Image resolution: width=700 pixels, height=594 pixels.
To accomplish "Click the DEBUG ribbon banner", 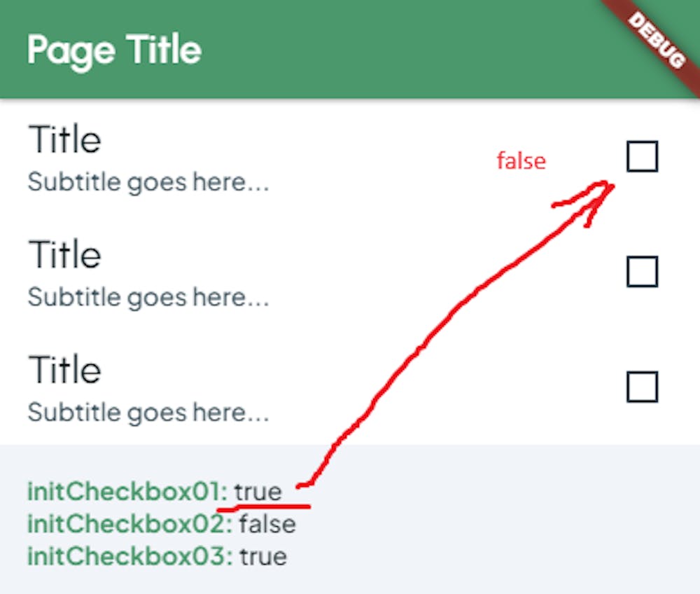I will pyautogui.click(x=658, y=42).
